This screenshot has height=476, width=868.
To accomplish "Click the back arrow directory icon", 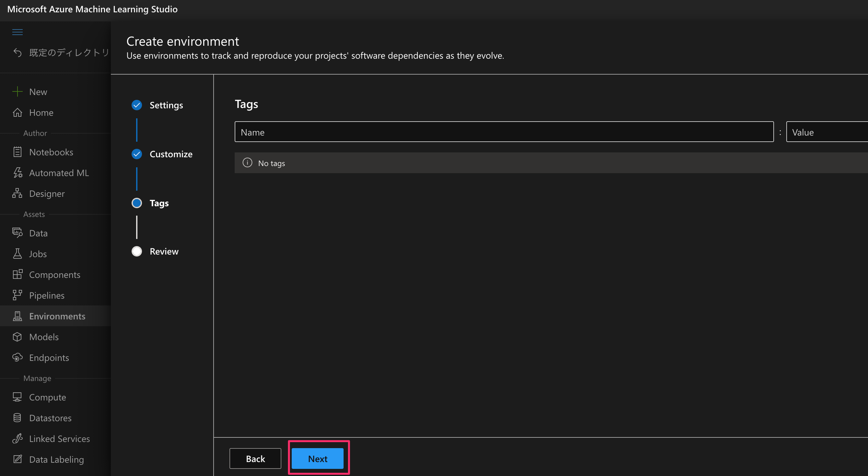I will (17, 53).
